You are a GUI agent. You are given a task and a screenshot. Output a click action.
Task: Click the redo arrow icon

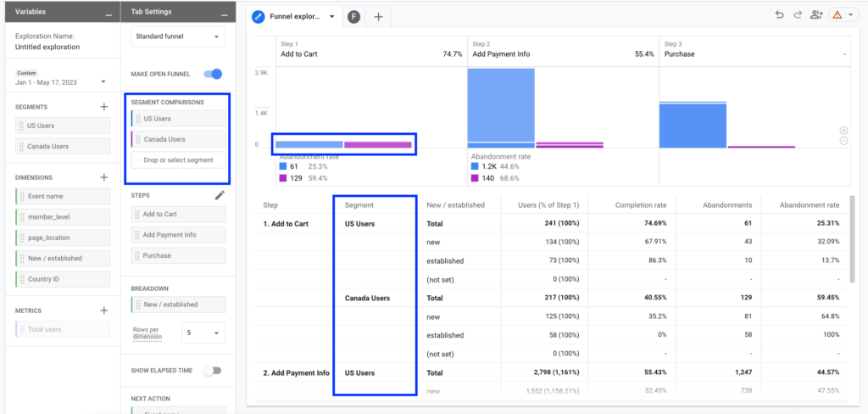tap(798, 14)
